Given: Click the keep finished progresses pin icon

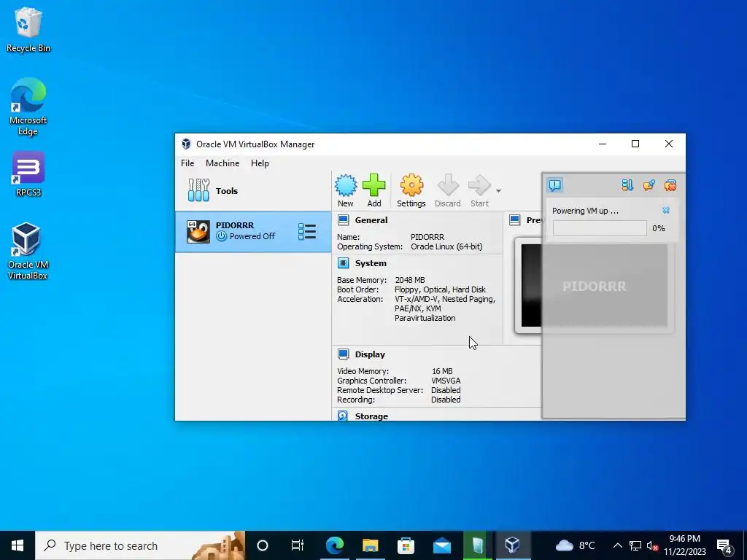Looking at the screenshot, I should pyautogui.click(x=649, y=184).
